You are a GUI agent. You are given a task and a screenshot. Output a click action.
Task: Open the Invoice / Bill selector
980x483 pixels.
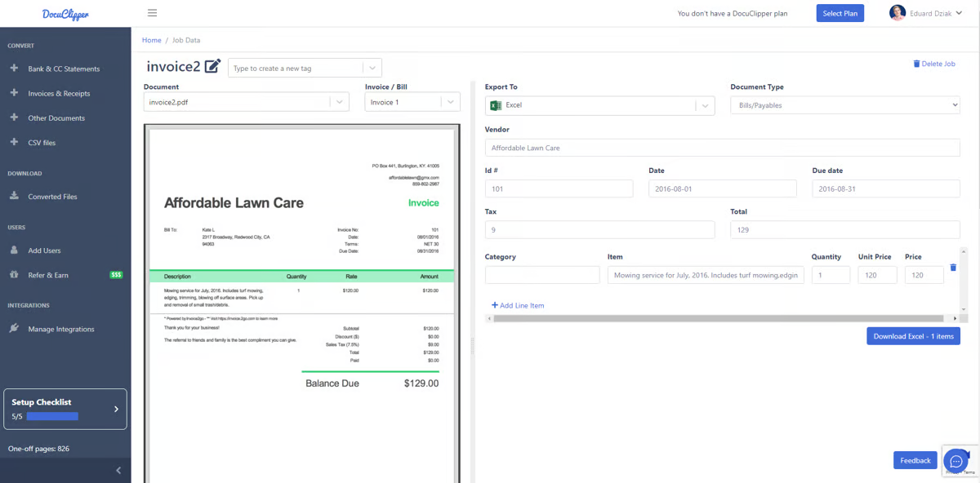[450, 101]
